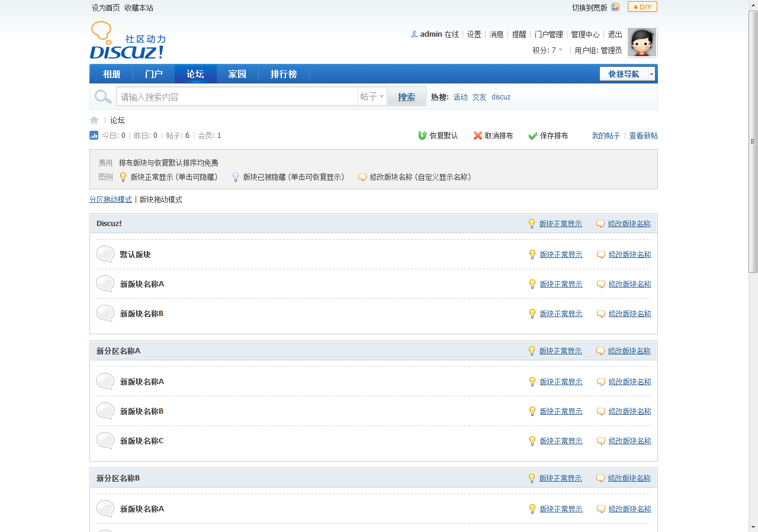Open the 门户 nav tab
This screenshot has width=758, height=532.
tap(154, 74)
